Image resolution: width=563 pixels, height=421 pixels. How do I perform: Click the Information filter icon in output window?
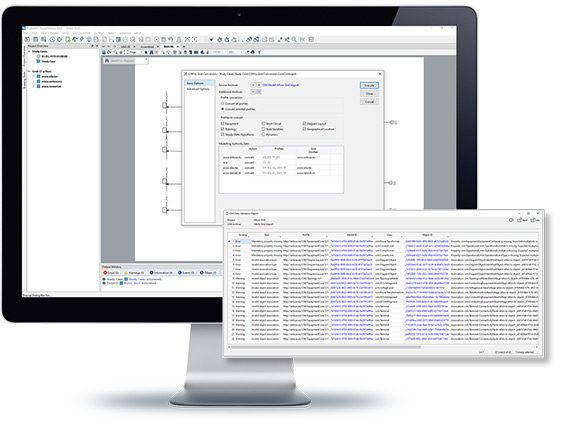pos(152,273)
